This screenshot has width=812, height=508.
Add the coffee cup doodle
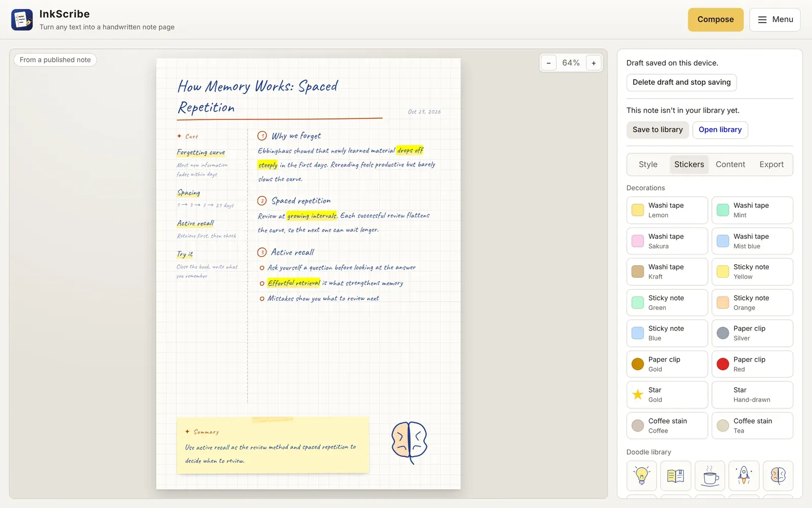tap(710, 475)
